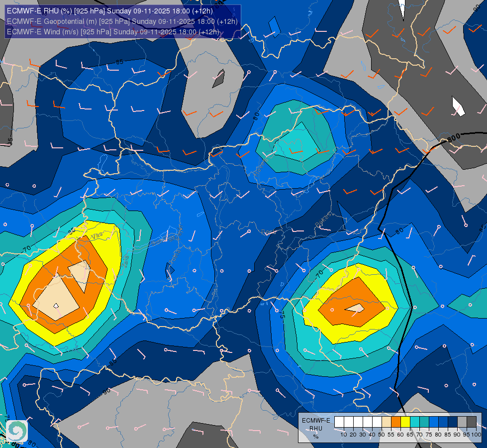Click the swirl logo icon
487x448 pixels.
tap(17, 431)
